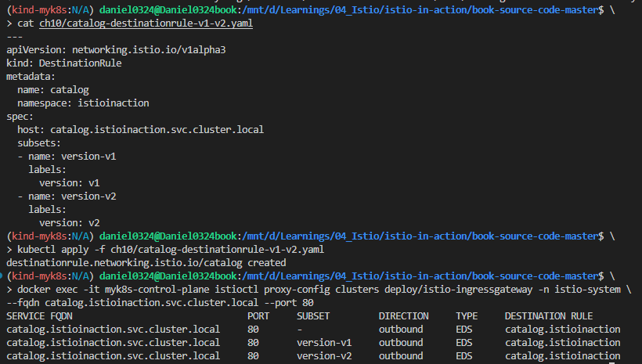Viewport: 642px width, 364px height.
Task: Select the 'version: v1' line
Action: coord(69,183)
